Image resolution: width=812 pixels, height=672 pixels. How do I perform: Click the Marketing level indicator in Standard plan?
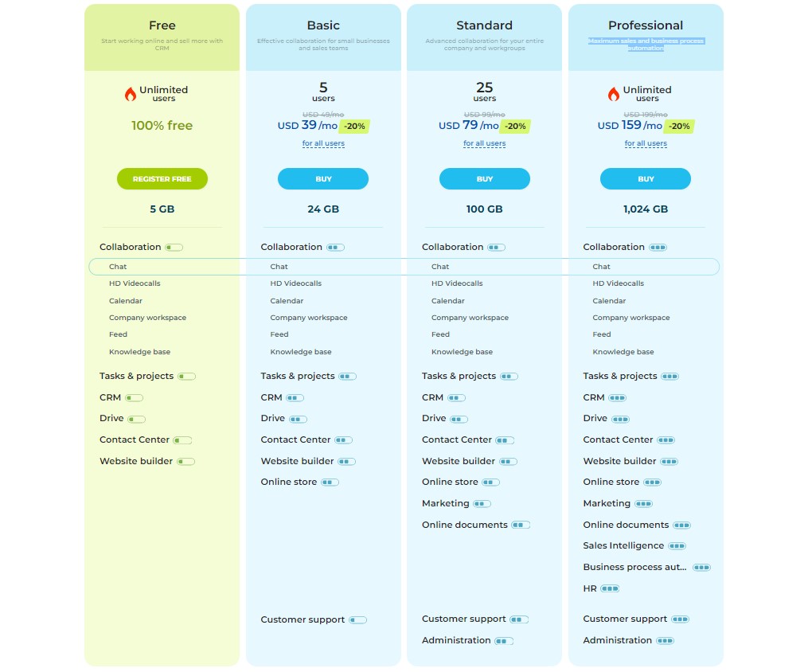click(482, 504)
